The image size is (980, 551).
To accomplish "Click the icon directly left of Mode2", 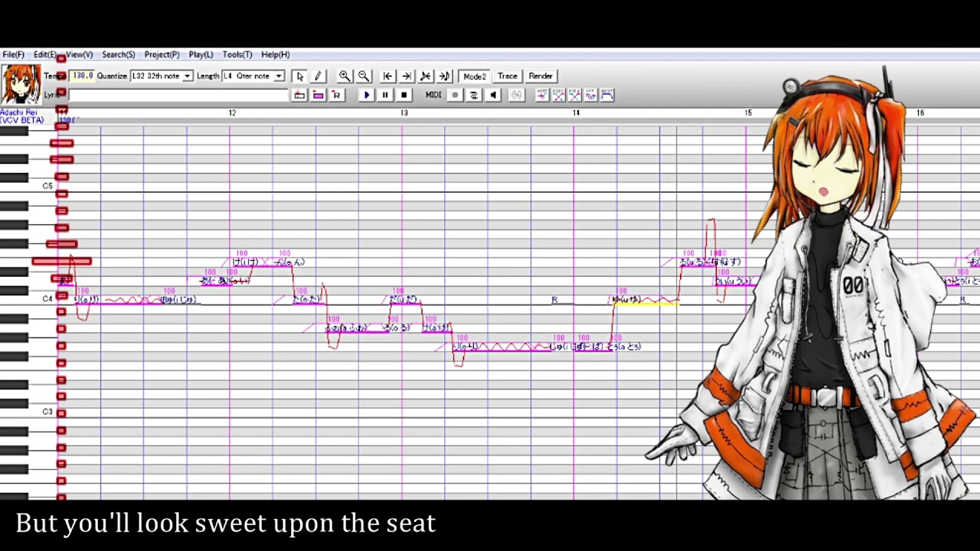I will point(445,77).
